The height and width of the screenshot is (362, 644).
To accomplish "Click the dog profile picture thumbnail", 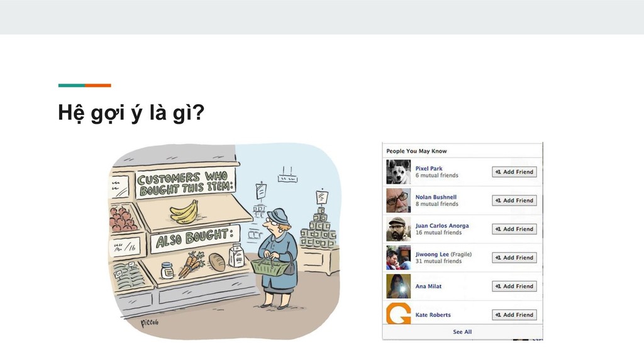I will 398,172.
